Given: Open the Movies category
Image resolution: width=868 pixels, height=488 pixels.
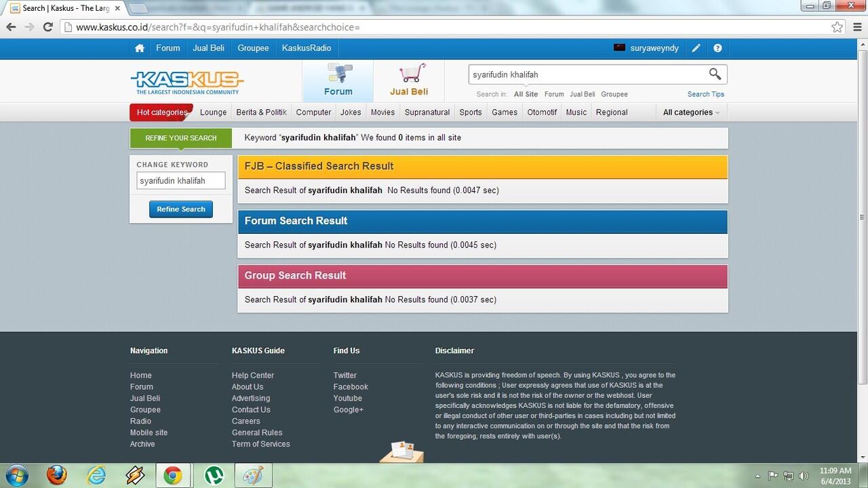Looking at the screenshot, I should click(x=383, y=113).
